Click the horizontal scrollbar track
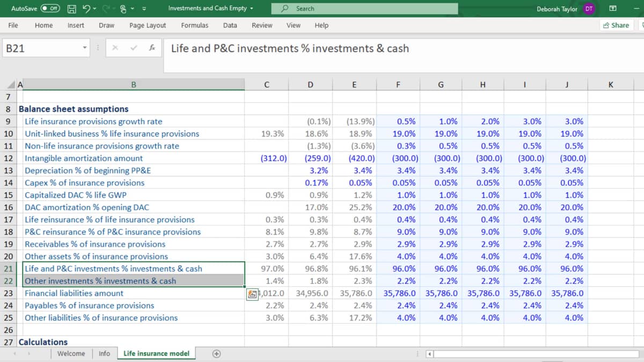Screen dimensions: 644x362 537,354
